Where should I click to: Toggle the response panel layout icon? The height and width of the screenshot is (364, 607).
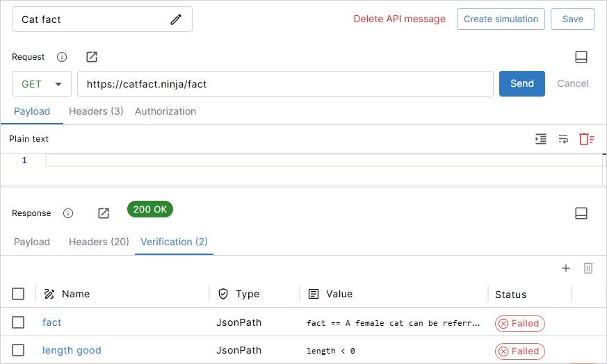581,213
